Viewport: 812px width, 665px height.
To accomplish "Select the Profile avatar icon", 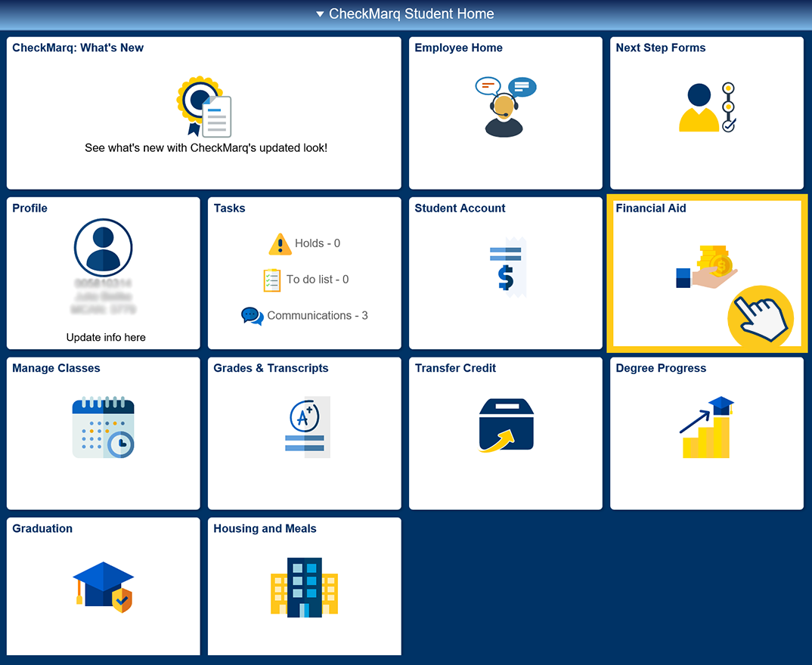I will point(103,248).
